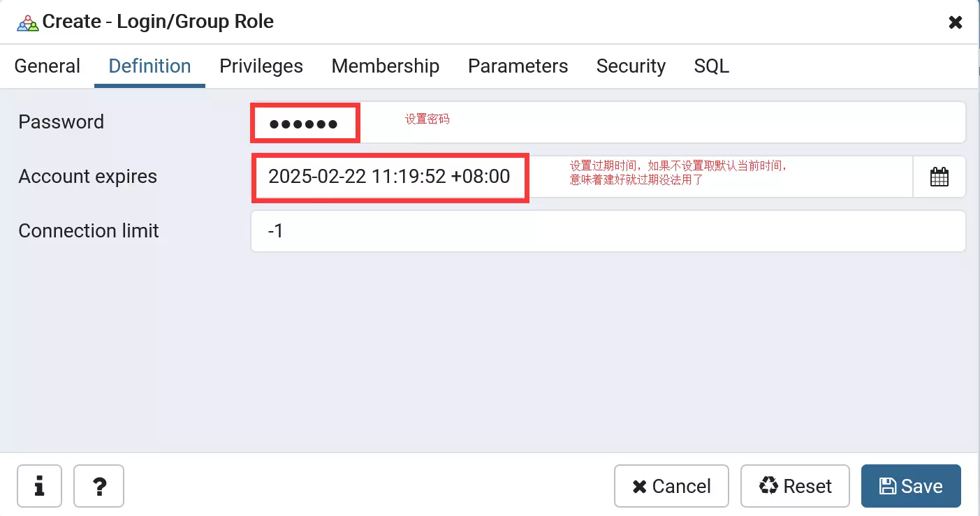The width and height of the screenshot is (980, 516).
Task: Select the Definition tab
Action: click(x=149, y=66)
